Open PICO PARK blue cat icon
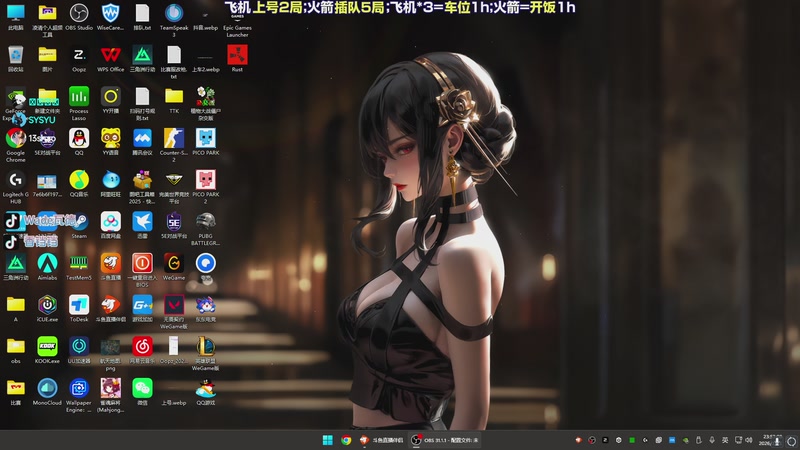The width and height of the screenshot is (800, 450). tap(206, 139)
